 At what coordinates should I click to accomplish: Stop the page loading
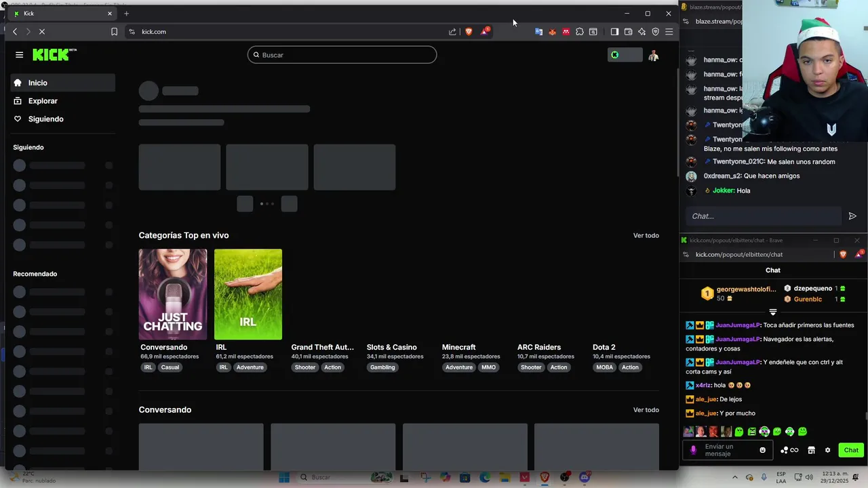[x=42, y=32]
